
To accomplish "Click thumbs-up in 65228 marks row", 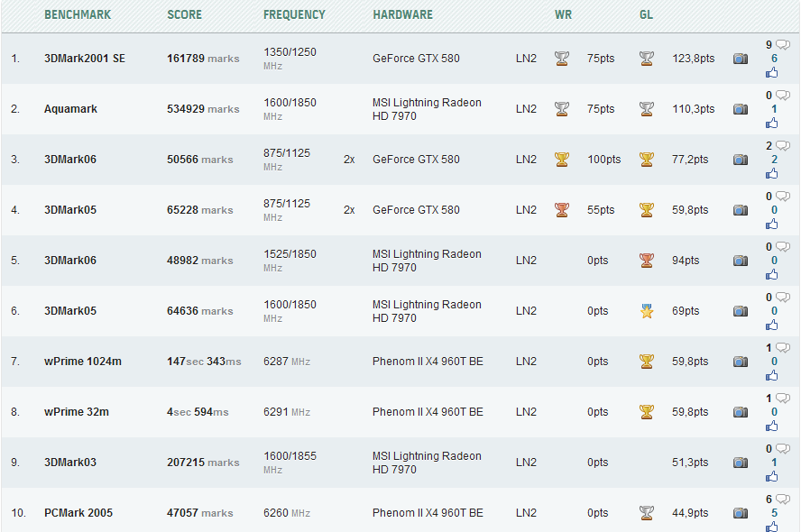I will click(772, 225).
